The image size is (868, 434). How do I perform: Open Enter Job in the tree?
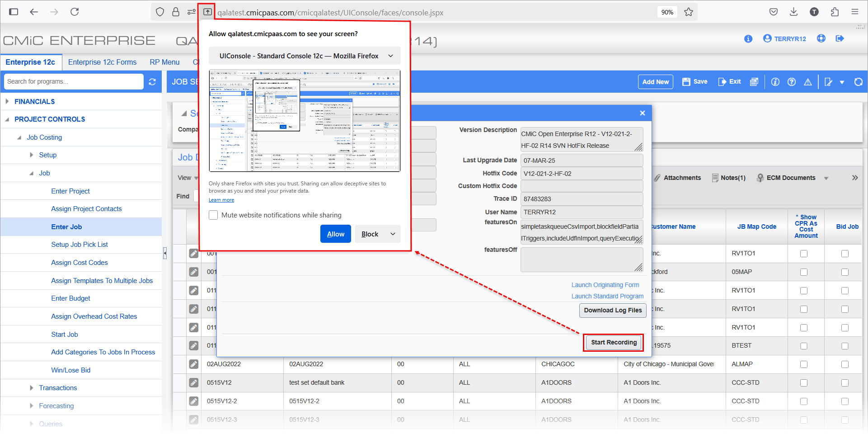tap(66, 227)
